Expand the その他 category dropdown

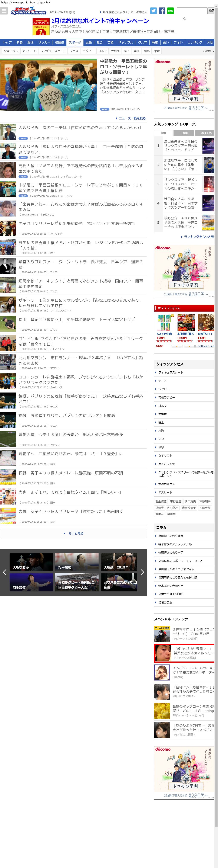click(208, 51)
